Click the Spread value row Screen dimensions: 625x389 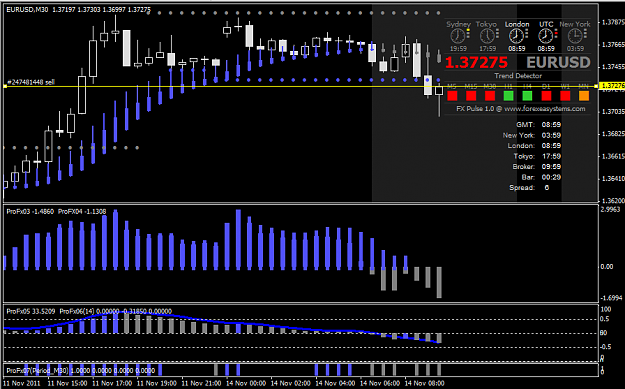pos(529,188)
